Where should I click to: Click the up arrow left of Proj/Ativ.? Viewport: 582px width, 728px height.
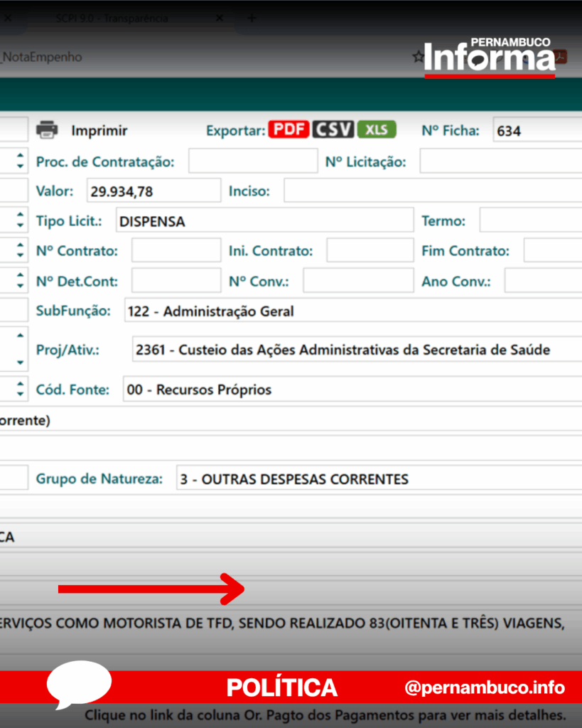point(20,335)
